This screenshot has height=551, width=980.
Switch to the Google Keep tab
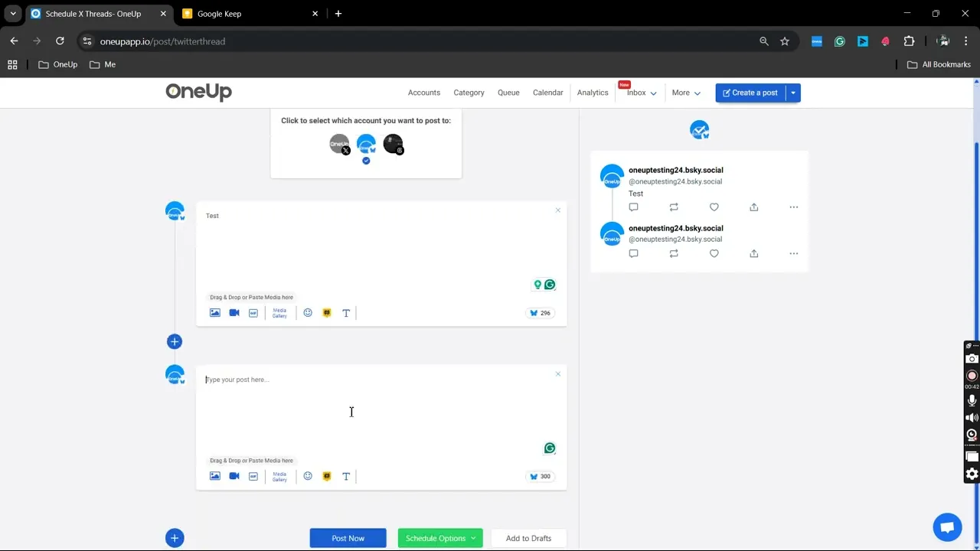(x=250, y=14)
